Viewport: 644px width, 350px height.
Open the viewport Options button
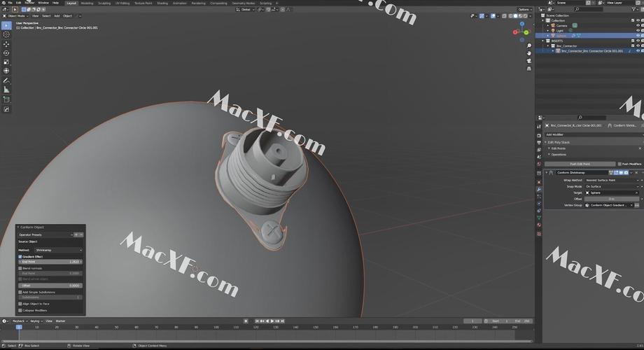[524, 9]
